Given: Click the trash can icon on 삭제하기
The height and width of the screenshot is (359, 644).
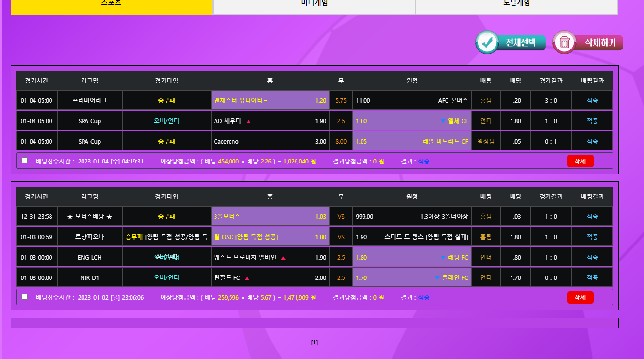Looking at the screenshot, I should click(564, 42).
